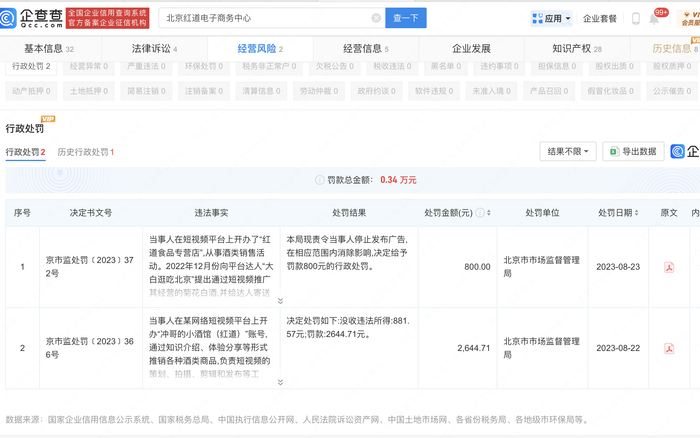Screen dimensions: 700x438
Task: Clear the search box text
Action: 376,18
